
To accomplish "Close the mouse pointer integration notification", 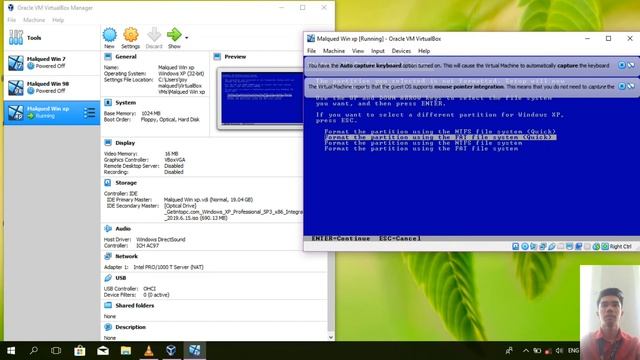I will [x=622, y=86].
